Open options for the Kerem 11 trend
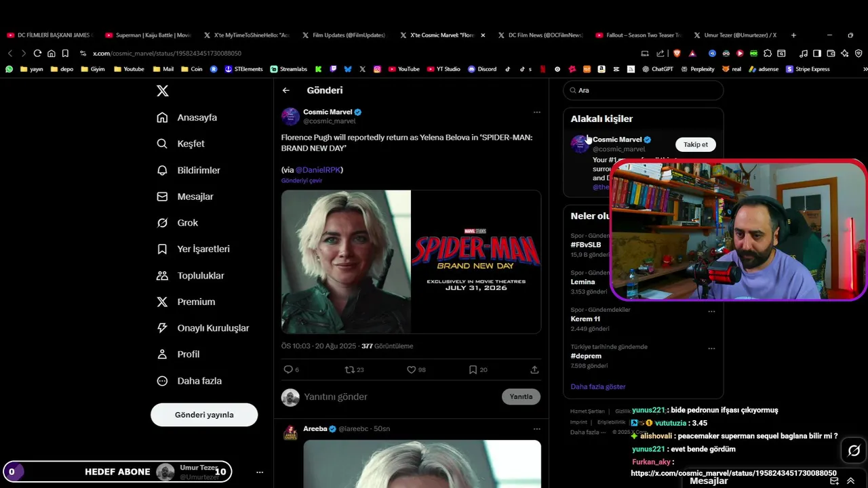This screenshot has height=488, width=868. tap(711, 312)
